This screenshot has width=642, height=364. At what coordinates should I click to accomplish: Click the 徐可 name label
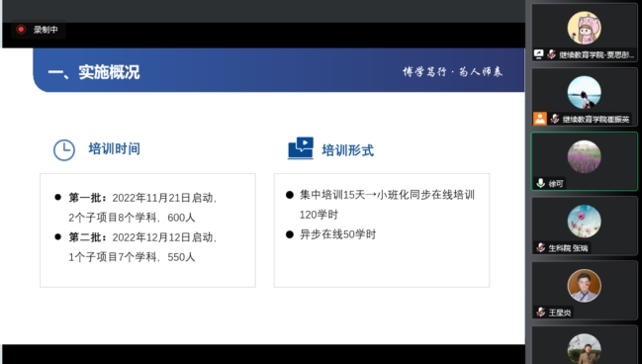[556, 184]
